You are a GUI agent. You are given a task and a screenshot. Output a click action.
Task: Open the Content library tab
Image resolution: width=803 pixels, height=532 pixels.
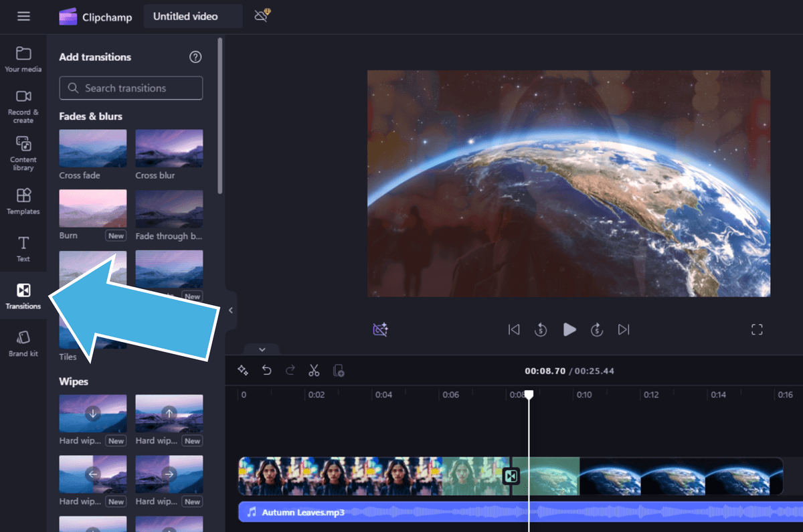click(x=23, y=153)
